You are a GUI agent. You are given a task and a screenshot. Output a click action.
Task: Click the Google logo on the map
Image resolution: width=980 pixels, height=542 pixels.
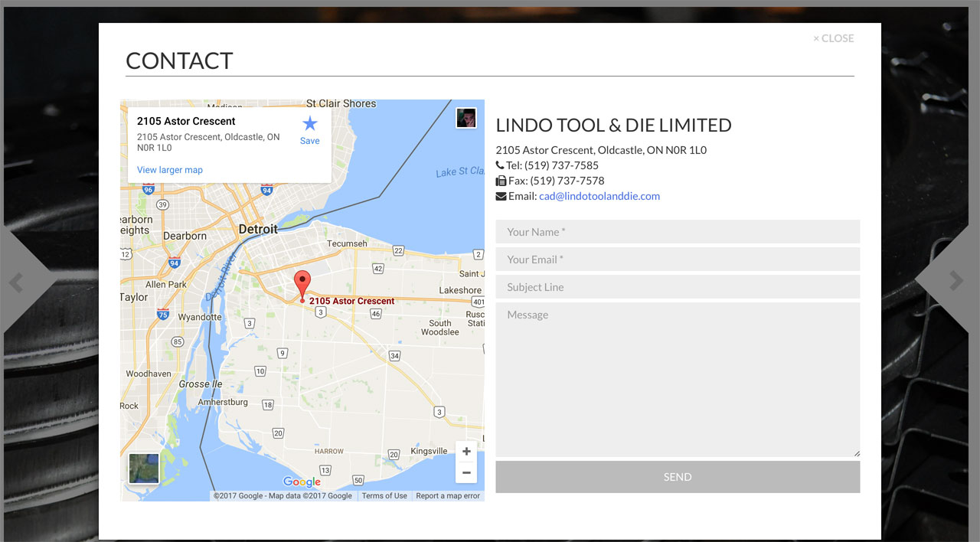pyautogui.click(x=302, y=482)
